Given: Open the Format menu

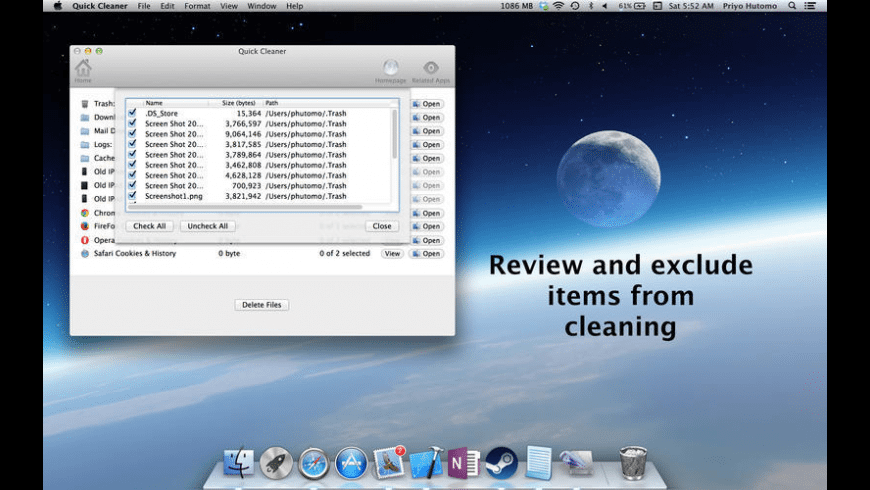Looking at the screenshot, I should [x=197, y=6].
